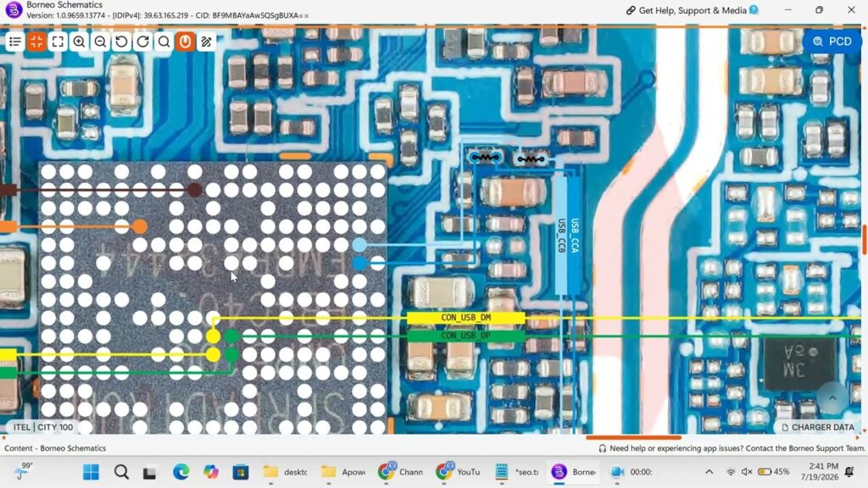Select the CON_USB_DM net label
This screenshot has width=868, height=488.
[x=466, y=318]
